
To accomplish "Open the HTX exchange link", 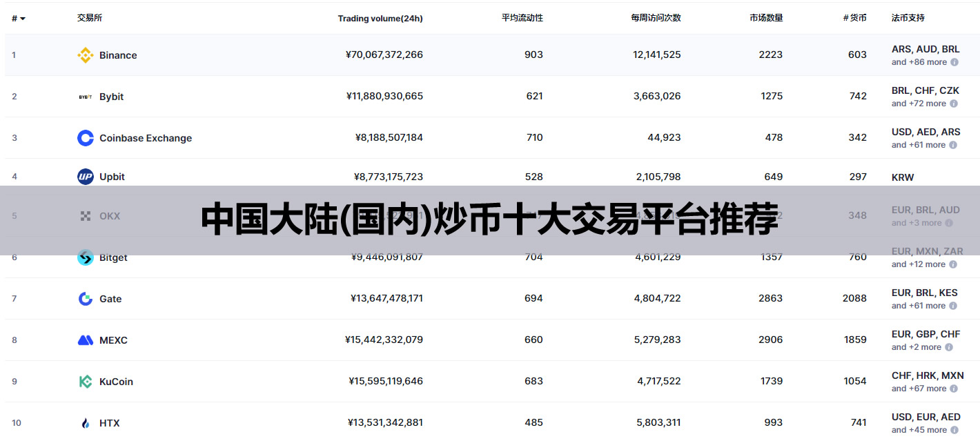I will pyautogui.click(x=109, y=423).
